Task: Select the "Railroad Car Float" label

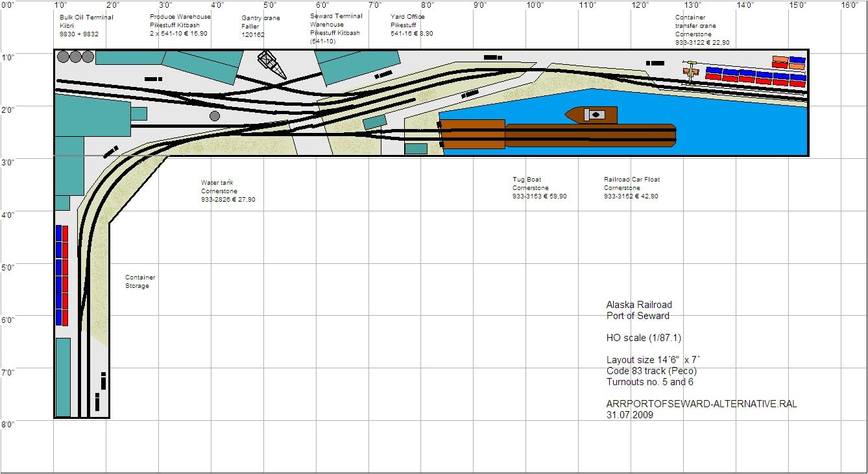Action: pyautogui.click(x=631, y=180)
